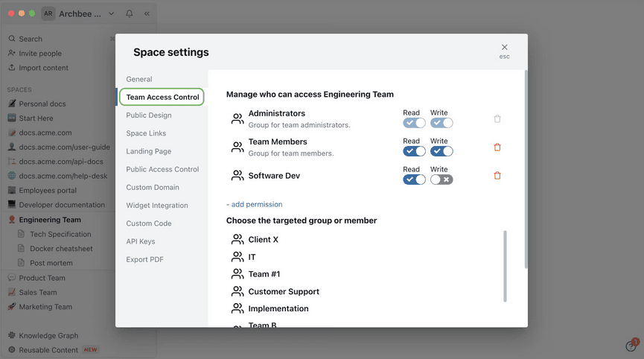Delete the Team Members permission with trash icon

click(497, 147)
